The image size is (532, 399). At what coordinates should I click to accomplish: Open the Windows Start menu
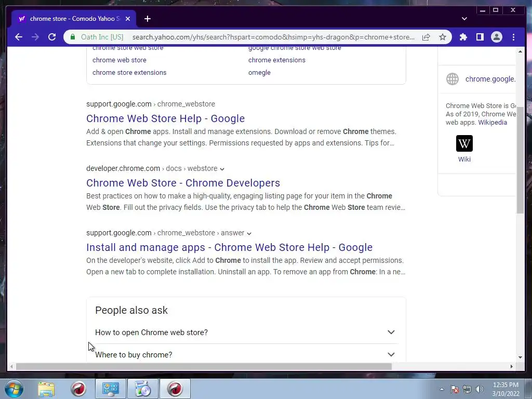coord(14,389)
